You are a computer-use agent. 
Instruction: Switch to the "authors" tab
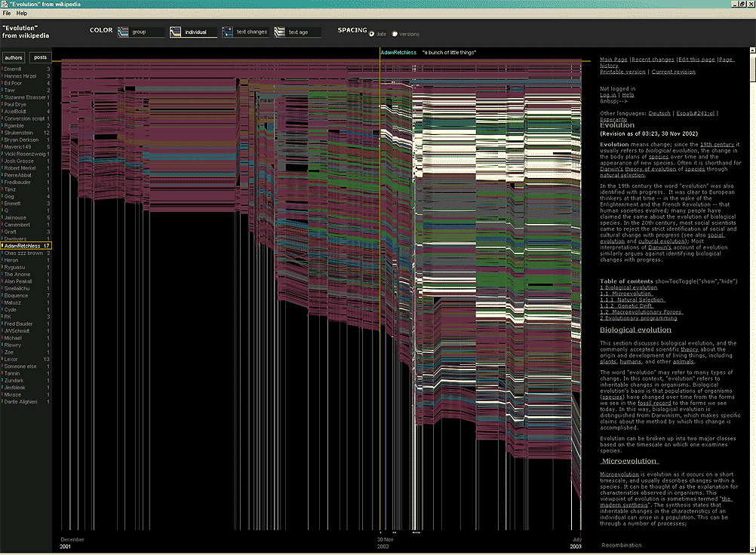coord(14,57)
